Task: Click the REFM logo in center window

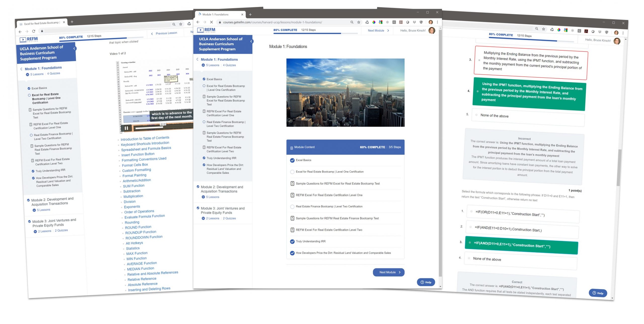Action: pyautogui.click(x=206, y=30)
